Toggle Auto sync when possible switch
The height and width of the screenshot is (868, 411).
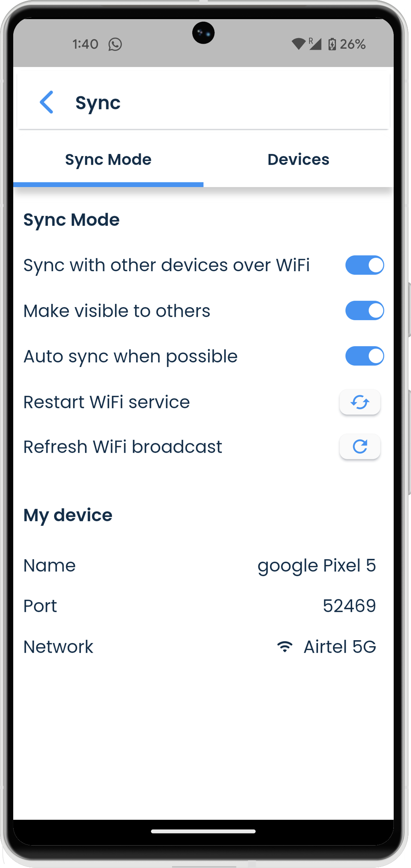click(364, 356)
